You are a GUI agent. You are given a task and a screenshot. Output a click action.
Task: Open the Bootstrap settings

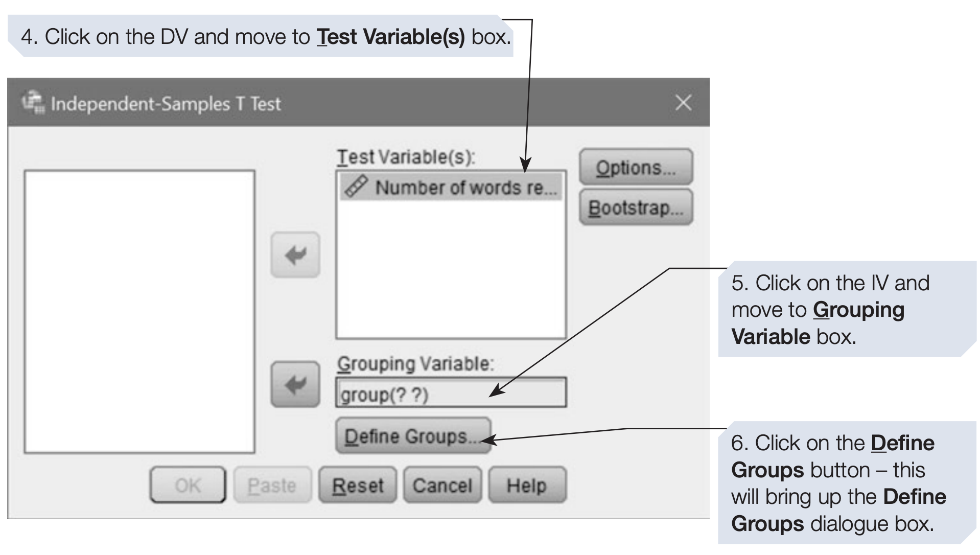[636, 207]
